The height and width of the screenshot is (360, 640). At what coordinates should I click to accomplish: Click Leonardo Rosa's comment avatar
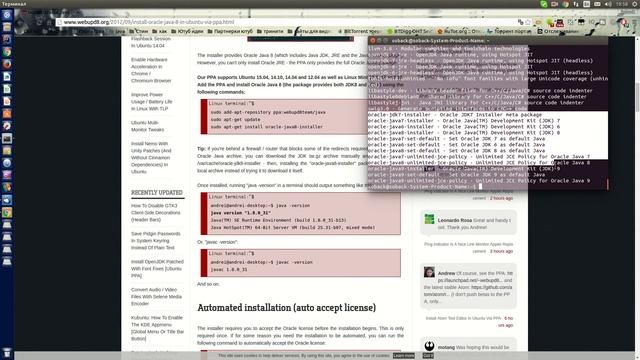click(429, 219)
